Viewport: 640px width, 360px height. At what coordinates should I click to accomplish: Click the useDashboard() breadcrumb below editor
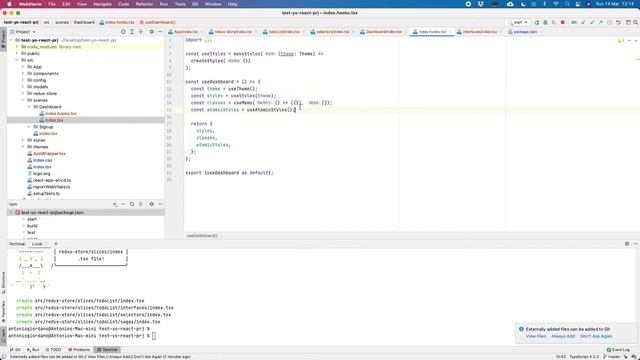pos(202,236)
